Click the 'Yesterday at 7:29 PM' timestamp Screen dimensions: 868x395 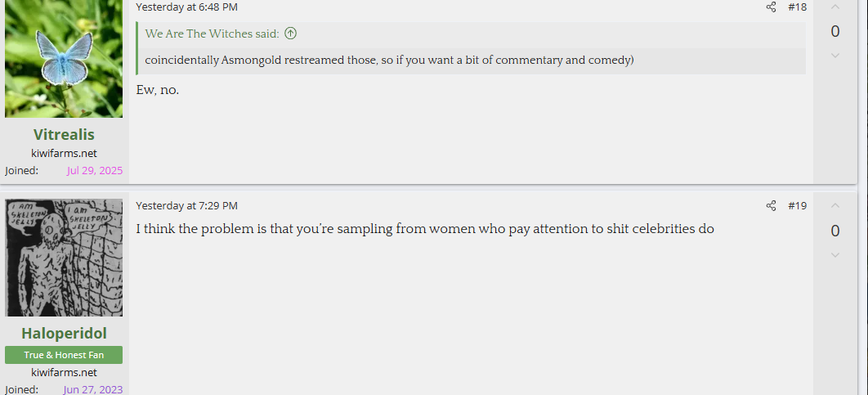[x=186, y=205]
